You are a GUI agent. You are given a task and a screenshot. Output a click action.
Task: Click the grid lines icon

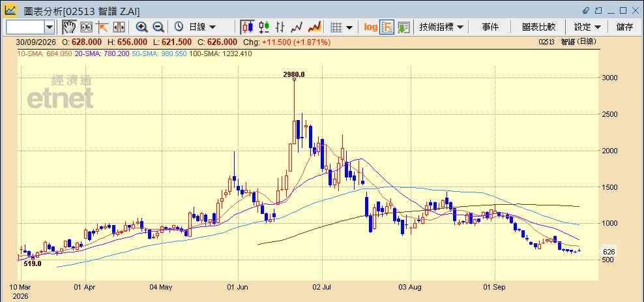(x=336, y=27)
